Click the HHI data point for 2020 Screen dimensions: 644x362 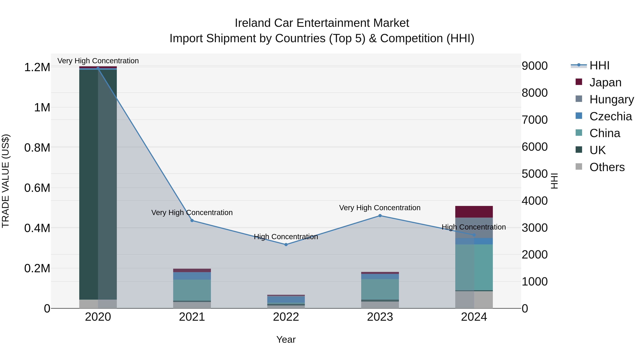98,68
